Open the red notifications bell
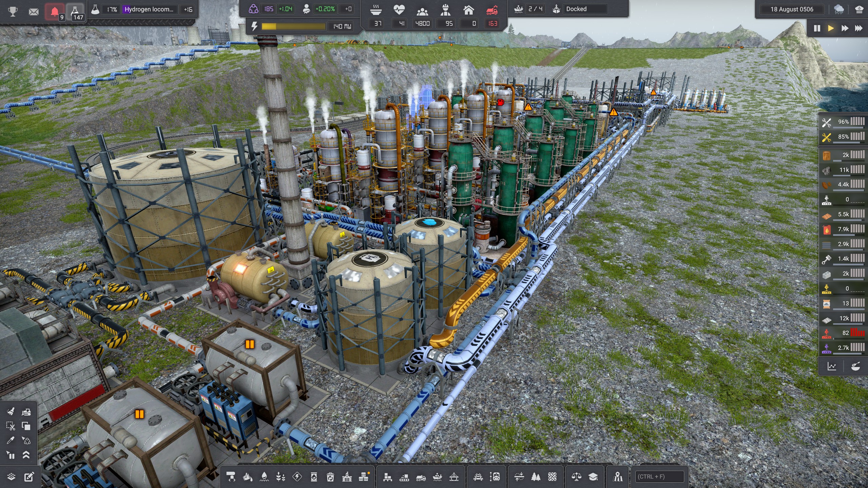Screen dimensions: 868x488 [x=54, y=12]
